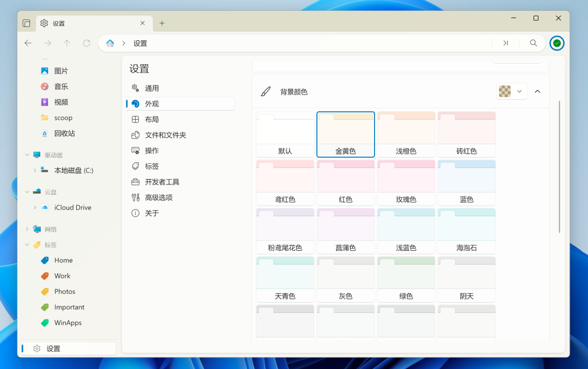Click the settings pane vertical scrollbar
This screenshot has height=369, width=588.
coord(559,167)
